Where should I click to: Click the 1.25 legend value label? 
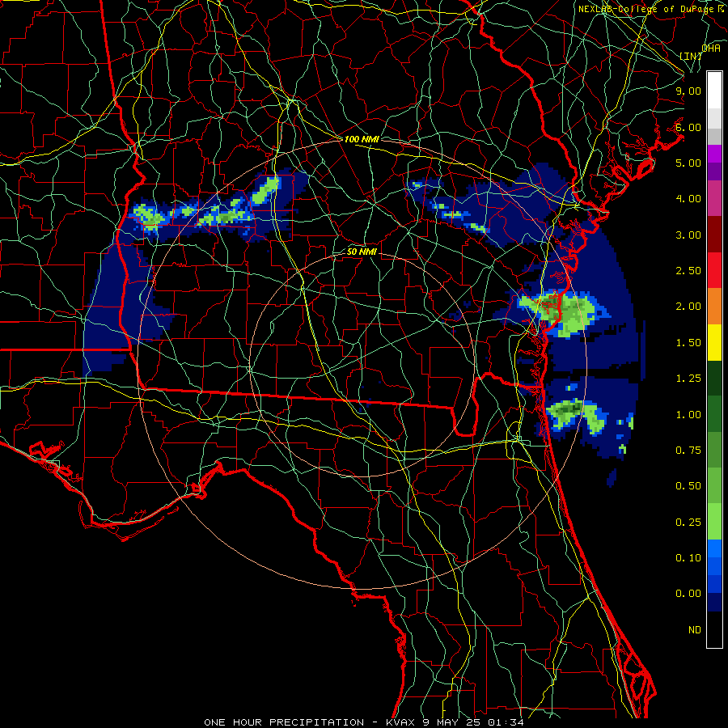[688, 379]
